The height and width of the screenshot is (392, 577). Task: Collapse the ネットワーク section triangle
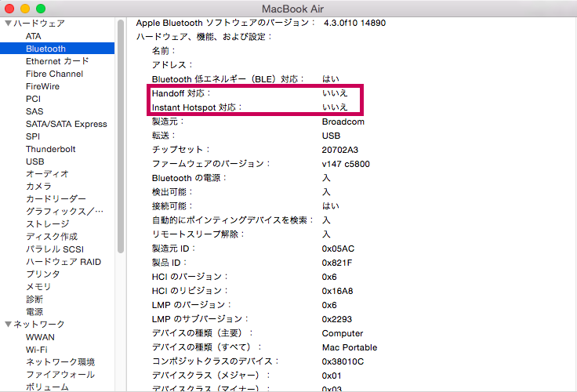[x=8, y=325]
